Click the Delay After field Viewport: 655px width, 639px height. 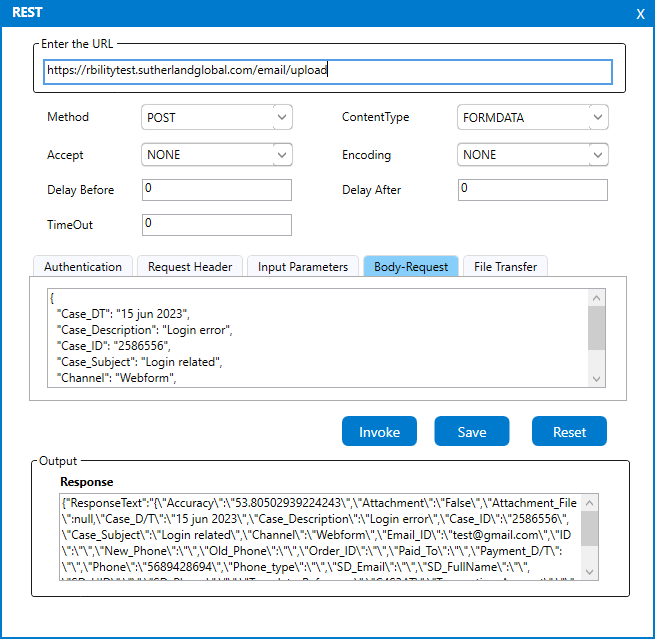(x=532, y=190)
